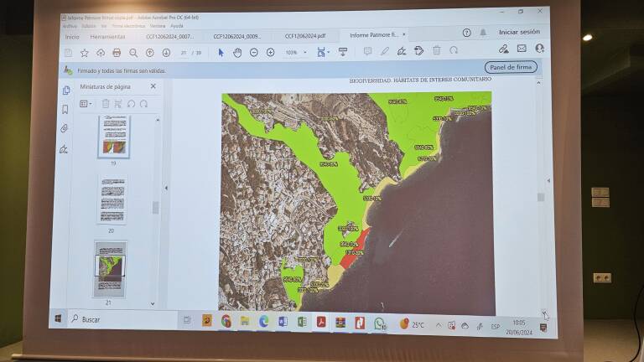
Task: Switch to the CCF12062024.pdf tab
Action: (x=305, y=36)
